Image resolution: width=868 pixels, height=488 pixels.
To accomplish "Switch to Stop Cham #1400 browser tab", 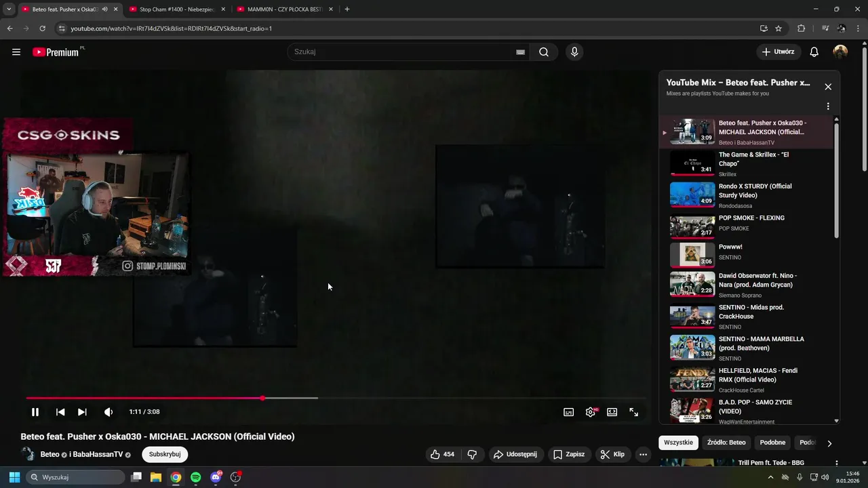I will [177, 9].
